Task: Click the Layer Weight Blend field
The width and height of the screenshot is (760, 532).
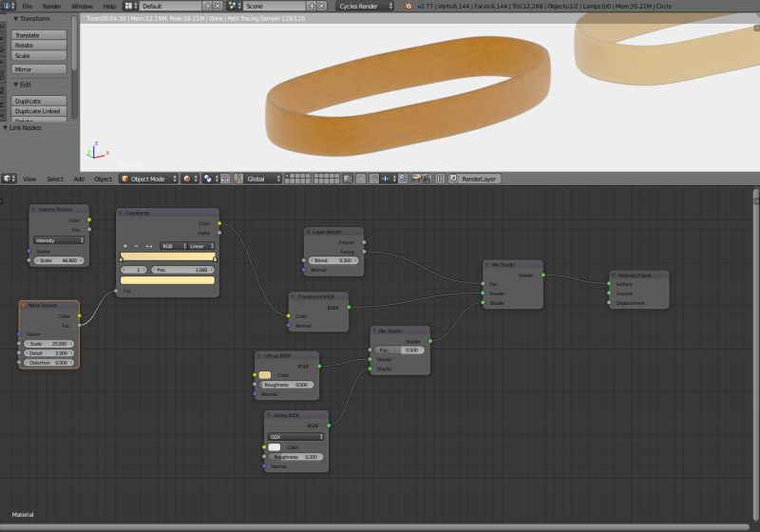Action: point(333,260)
